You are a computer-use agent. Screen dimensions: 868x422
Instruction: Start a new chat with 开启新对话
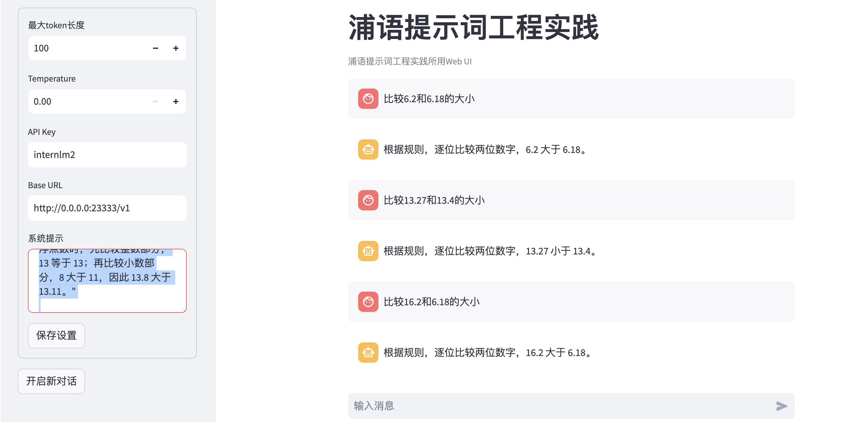coord(51,381)
